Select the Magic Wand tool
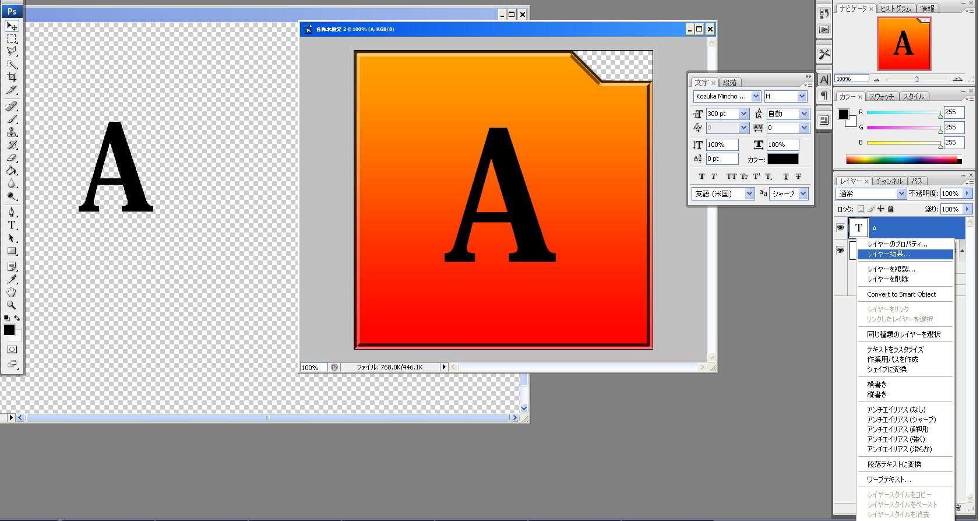The height and width of the screenshot is (521, 980). 12,65
